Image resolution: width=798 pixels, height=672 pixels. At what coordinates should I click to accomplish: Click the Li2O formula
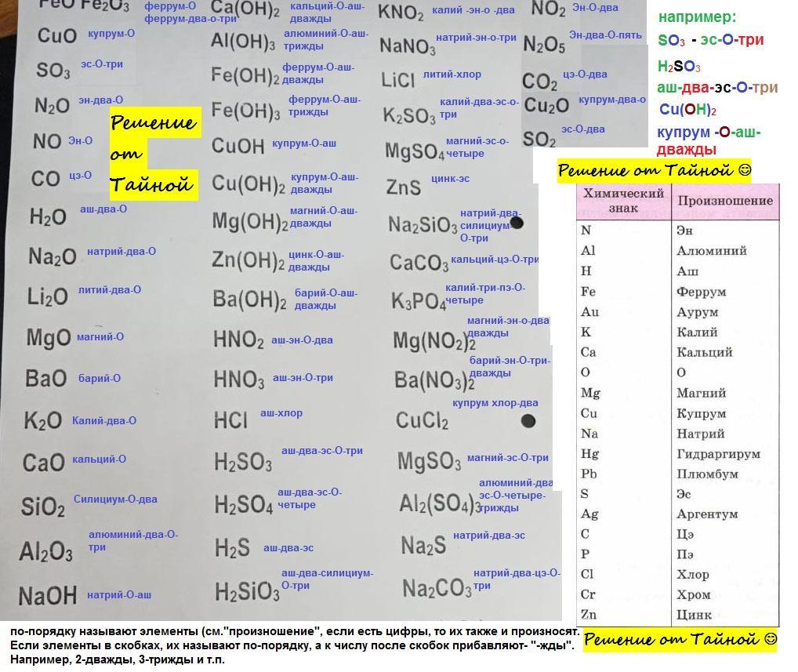point(47,296)
